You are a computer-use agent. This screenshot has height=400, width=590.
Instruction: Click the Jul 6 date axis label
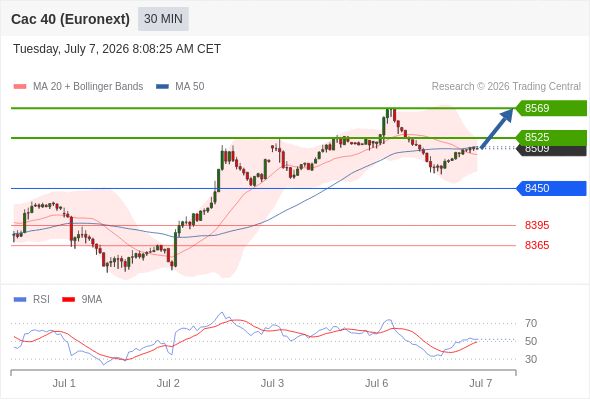(377, 383)
